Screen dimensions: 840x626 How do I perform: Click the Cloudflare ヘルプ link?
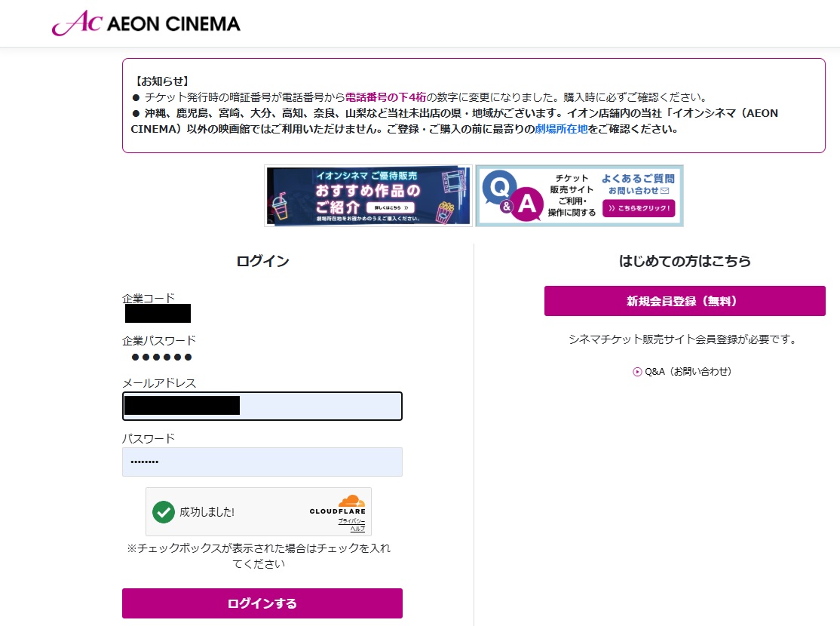(x=357, y=529)
